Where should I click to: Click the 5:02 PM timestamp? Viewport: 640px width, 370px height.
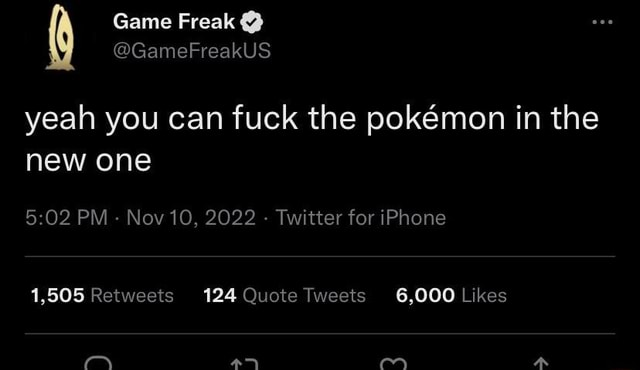pos(67,217)
